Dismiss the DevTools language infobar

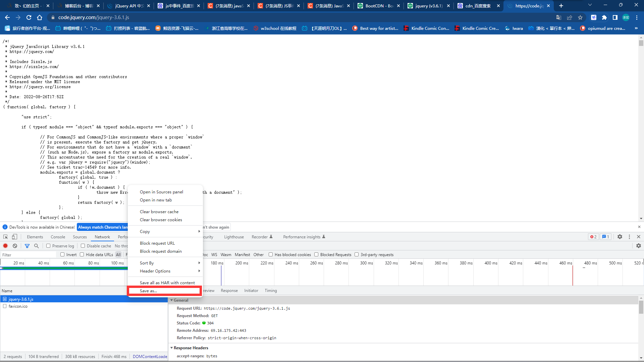(639, 227)
